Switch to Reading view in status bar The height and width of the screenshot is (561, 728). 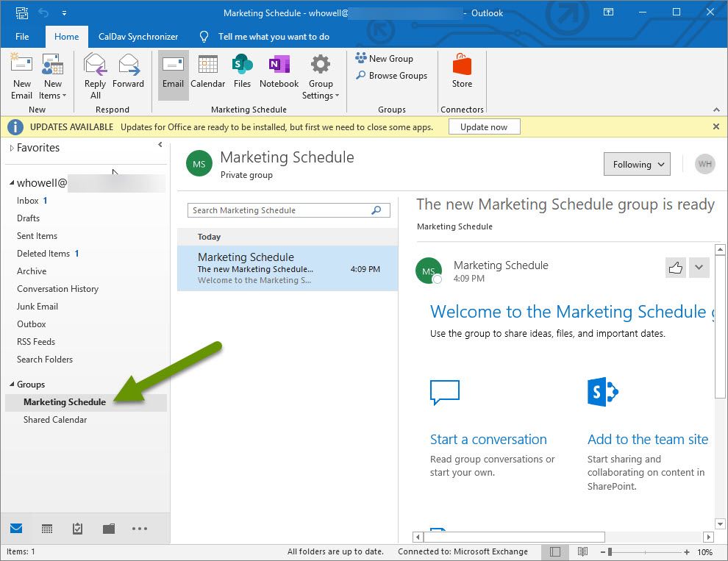pyautogui.click(x=582, y=551)
